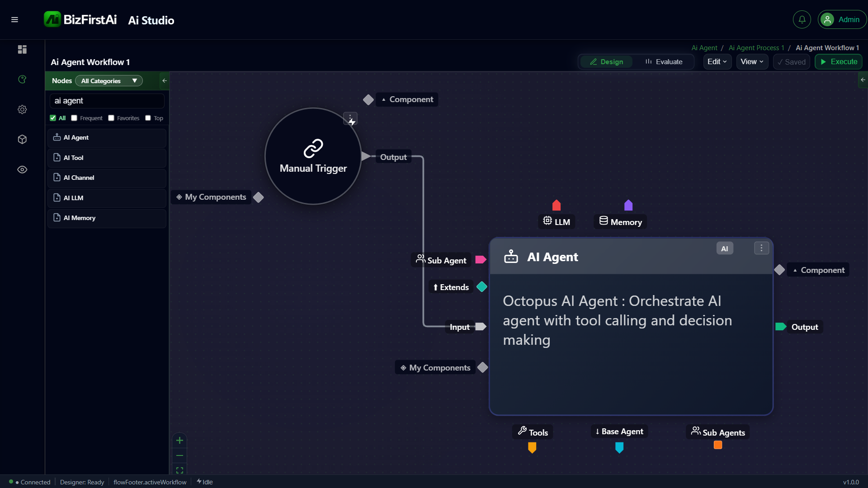This screenshot has height=488, width=868.
Task: Click Manual Trigger My Components diamond port
Action: (x=259, y=197)
